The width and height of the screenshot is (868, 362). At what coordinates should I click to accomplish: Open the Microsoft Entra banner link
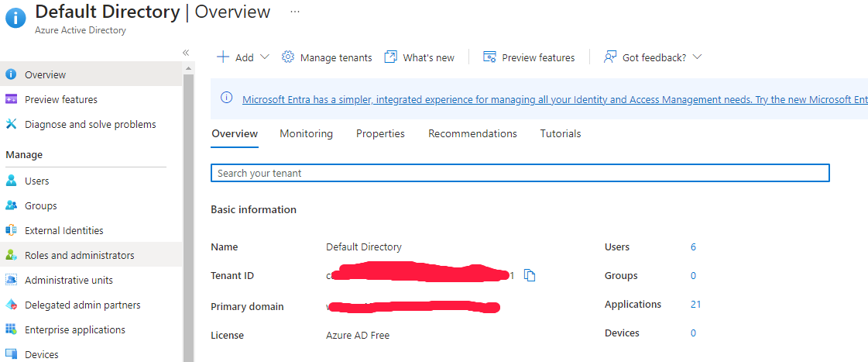click(554, 100)
